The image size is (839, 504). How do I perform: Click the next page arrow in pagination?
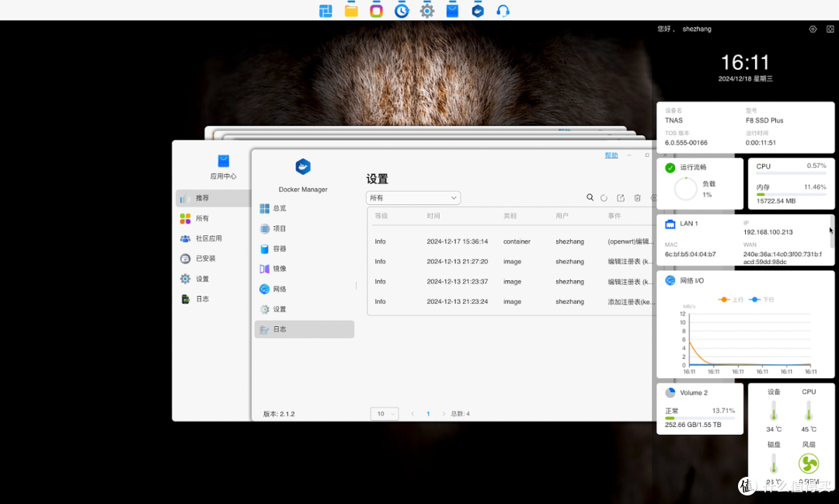coord(444,414)
